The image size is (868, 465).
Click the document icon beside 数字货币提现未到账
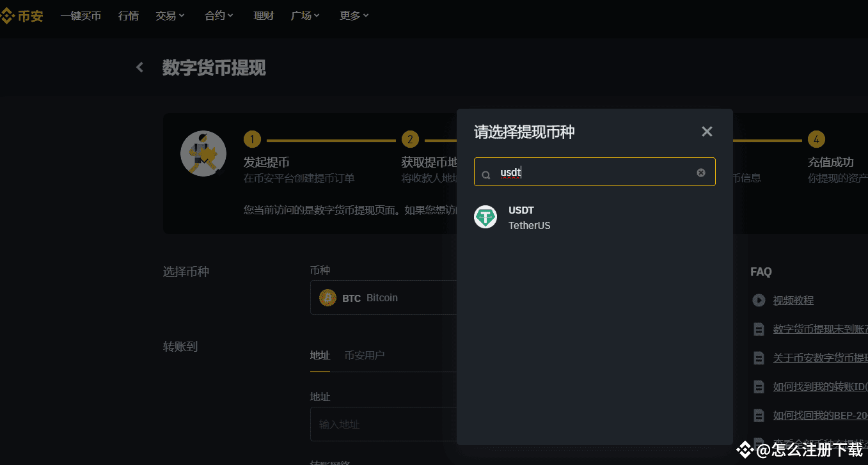click(759, 329)
